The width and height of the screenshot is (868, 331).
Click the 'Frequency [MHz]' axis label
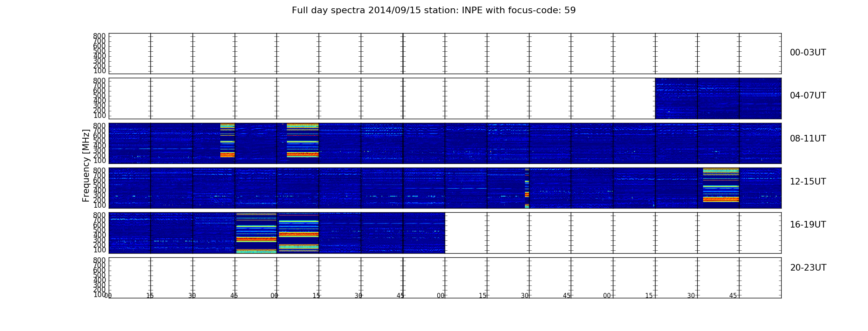point(86,165)
